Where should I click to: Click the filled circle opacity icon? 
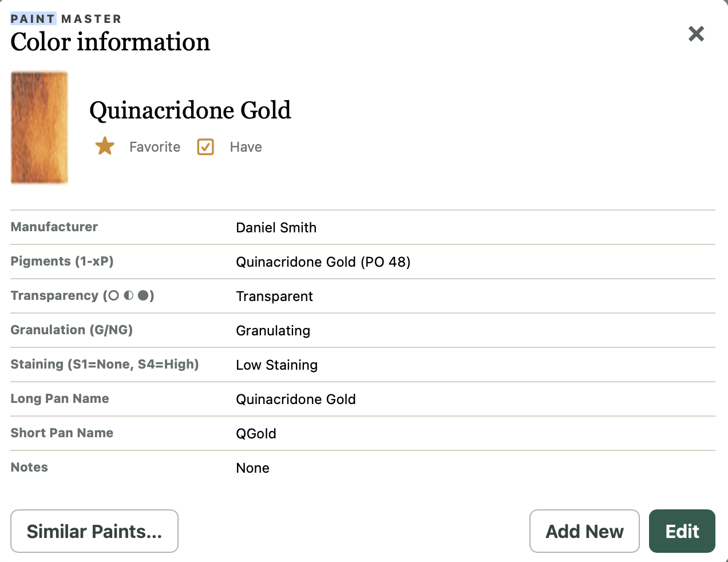(143, 295)
